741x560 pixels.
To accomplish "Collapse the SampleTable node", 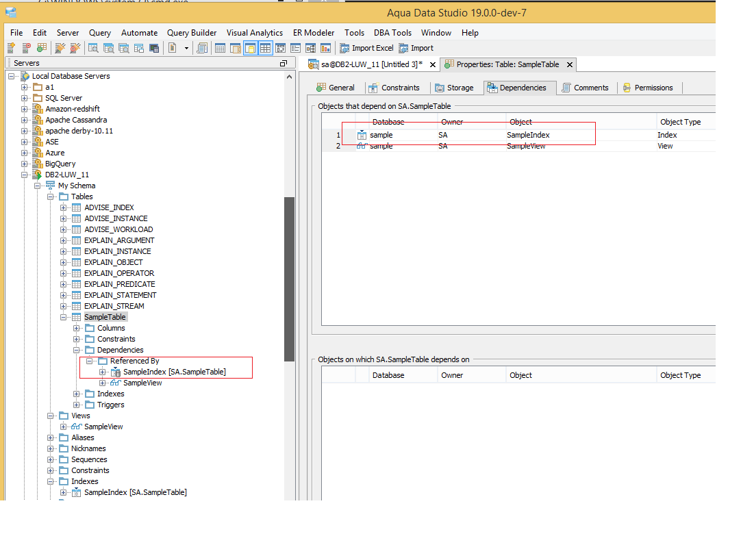I will coord(63,317).
